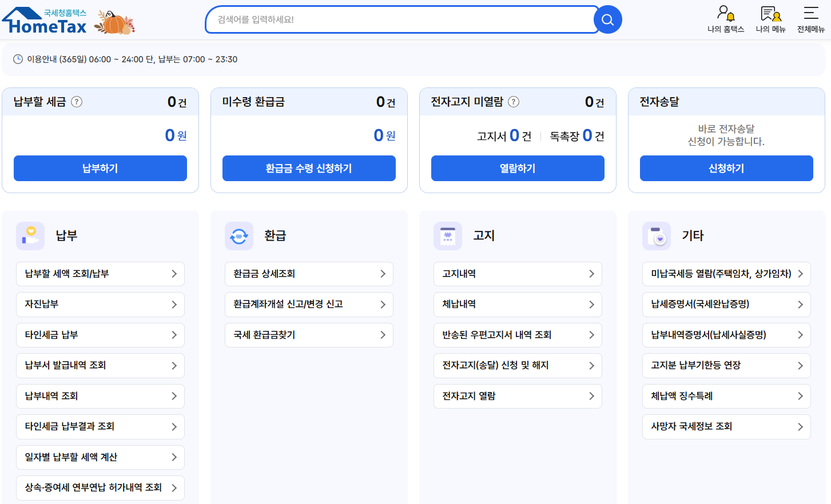831x504 pixels.
Task: Click the 기타 section icon
Action: point(657,235)
